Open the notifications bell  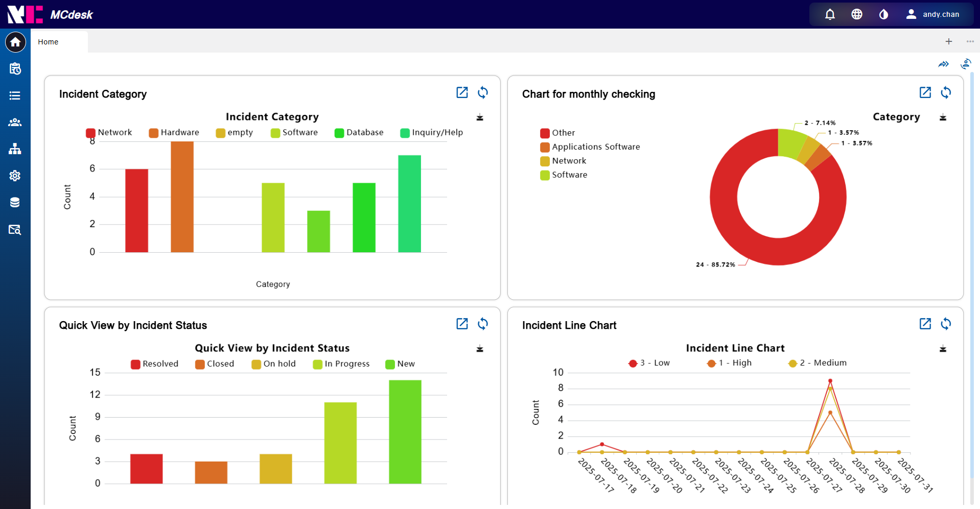[x=830, y=14]
